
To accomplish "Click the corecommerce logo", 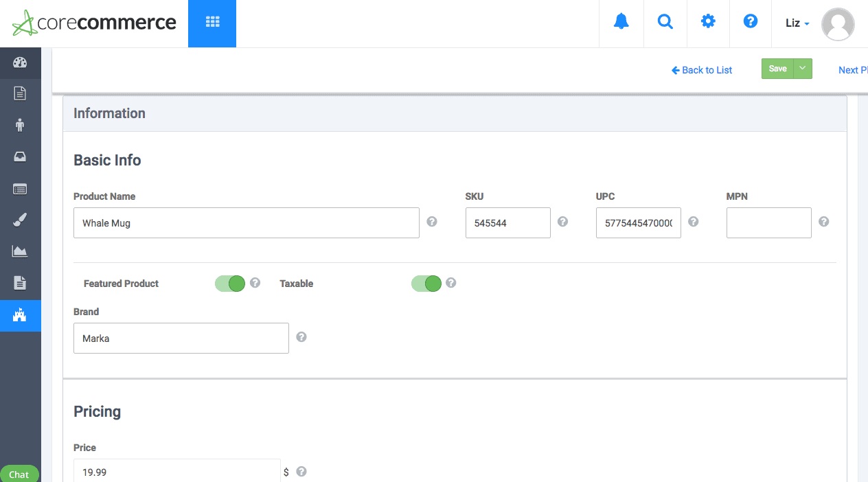I will [94, 23].
